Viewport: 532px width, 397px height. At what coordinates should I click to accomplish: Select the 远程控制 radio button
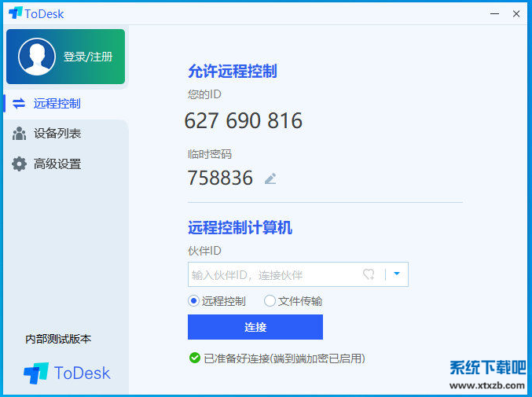(194, 301)
